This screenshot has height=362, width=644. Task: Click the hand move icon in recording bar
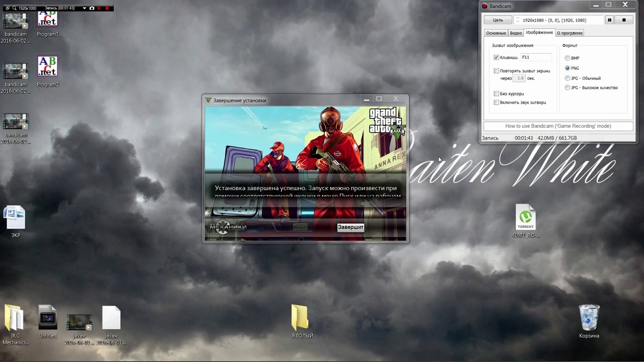pyautogui.click(x=8, y=8)
